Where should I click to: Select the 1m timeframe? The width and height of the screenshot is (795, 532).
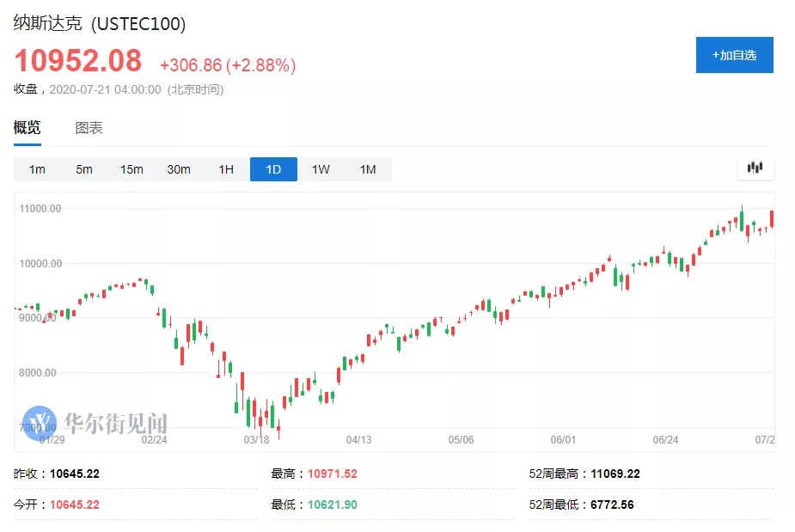(x=37, y=169)
